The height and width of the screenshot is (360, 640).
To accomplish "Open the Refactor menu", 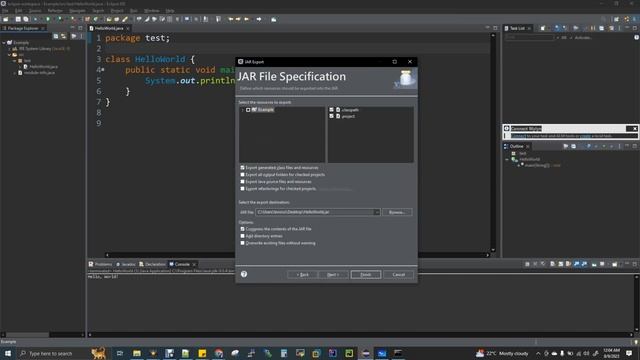I will (x=55, y=11).
